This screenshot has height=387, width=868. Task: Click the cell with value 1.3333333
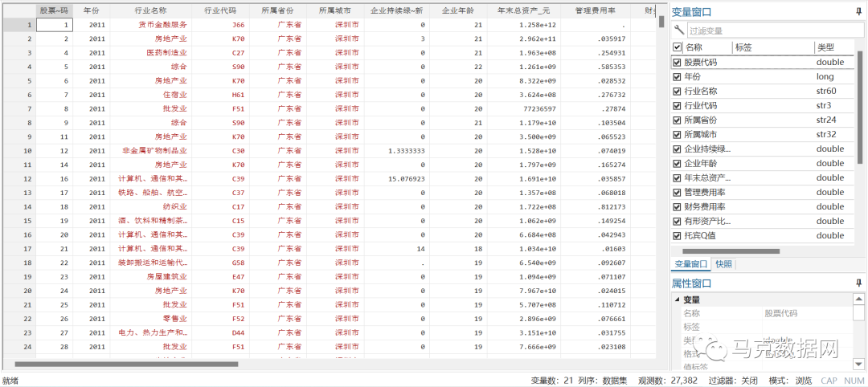click(x=396, y=151)
